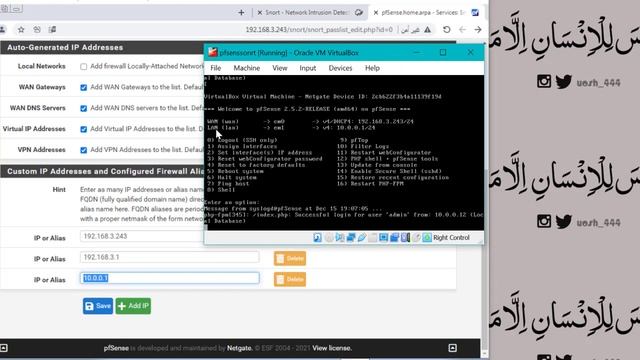Close the Snort Network Intrusion tab
Viewport: 640px width, 360px height.
(260, 13)
